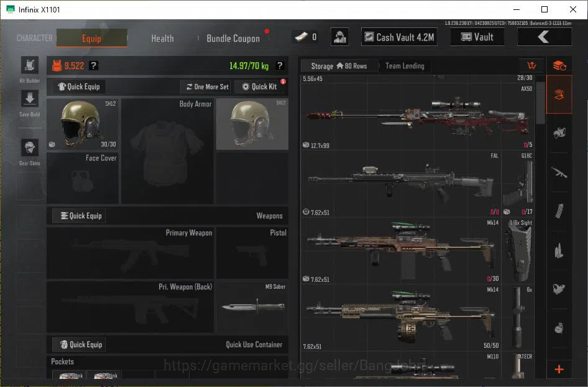Click the orange sort storage icon
588x387 pixels.
(531, 66)
